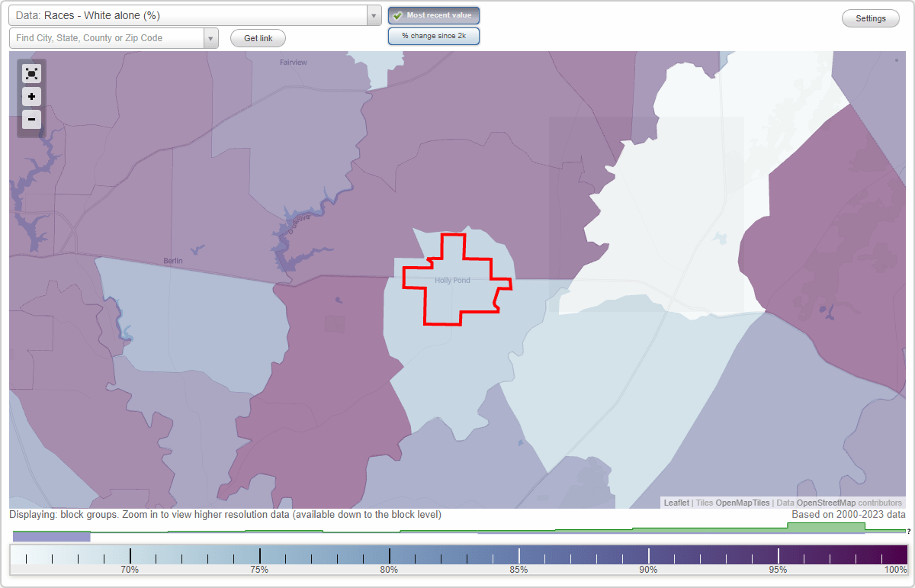
Task: Zoom in using the plus map control
Action: 31,97
